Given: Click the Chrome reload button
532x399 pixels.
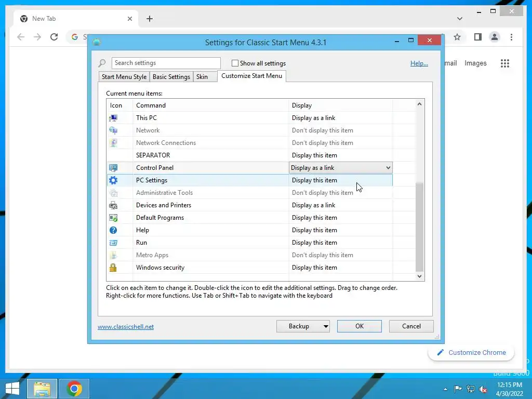Looking at the screenshot, I should (54, 37).
